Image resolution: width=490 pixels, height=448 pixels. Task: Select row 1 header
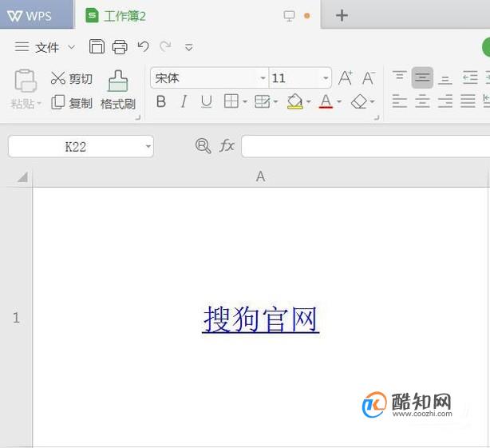click(16, 318)
